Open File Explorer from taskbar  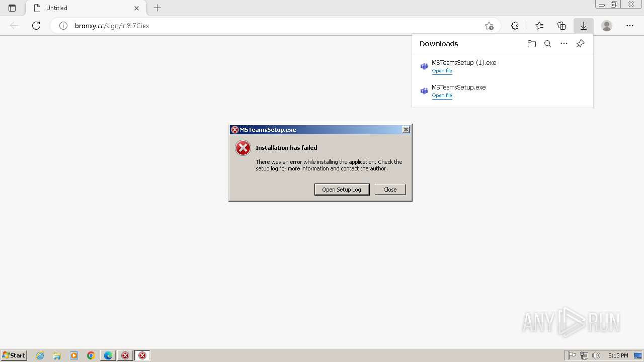tap(57, 355)
